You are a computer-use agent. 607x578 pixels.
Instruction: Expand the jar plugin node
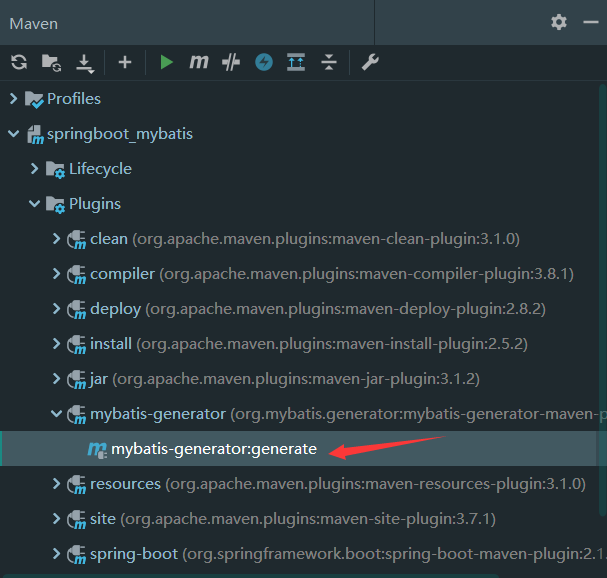click(x=57, y=379)
